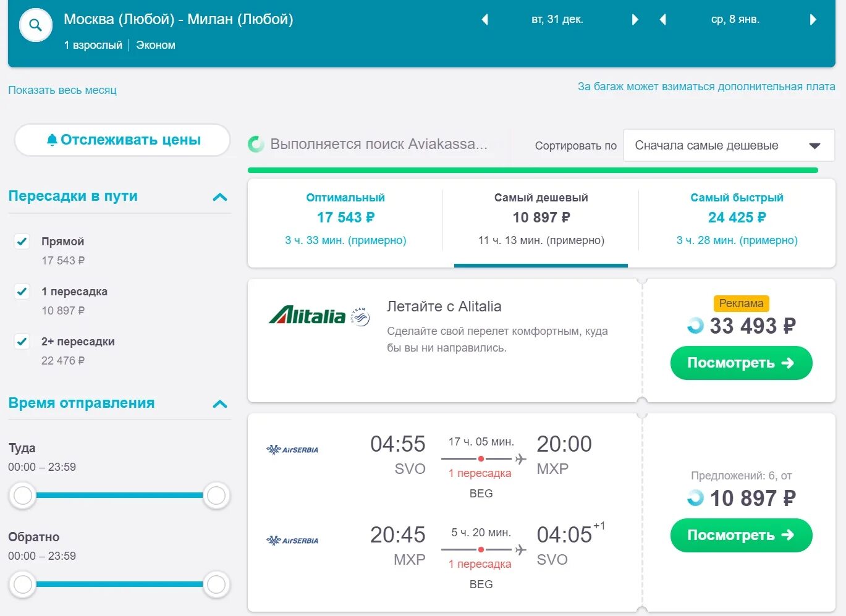The height and width of the screenshot is (616, 846).
Task: Go to previous return date arrow
Action: coord(663,20)
